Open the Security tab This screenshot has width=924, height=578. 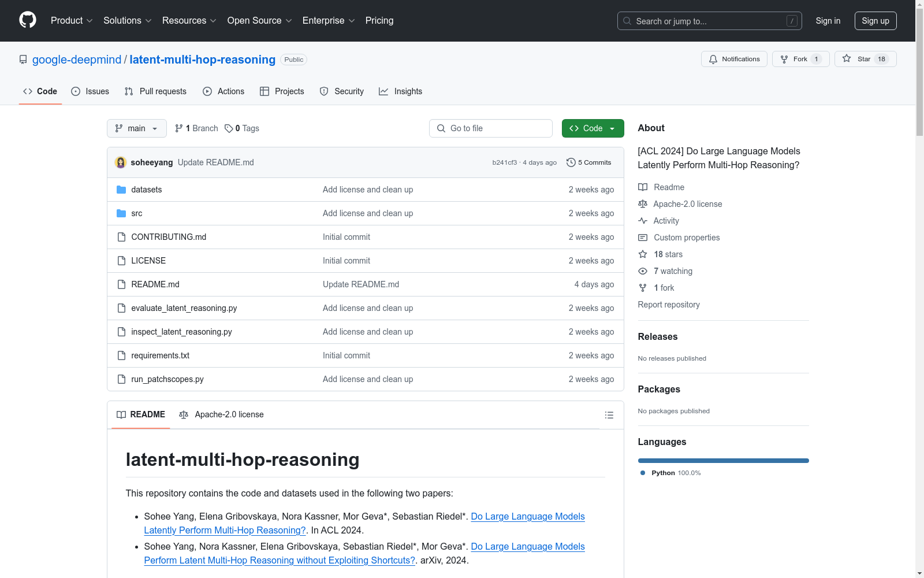tap(342, 91)
